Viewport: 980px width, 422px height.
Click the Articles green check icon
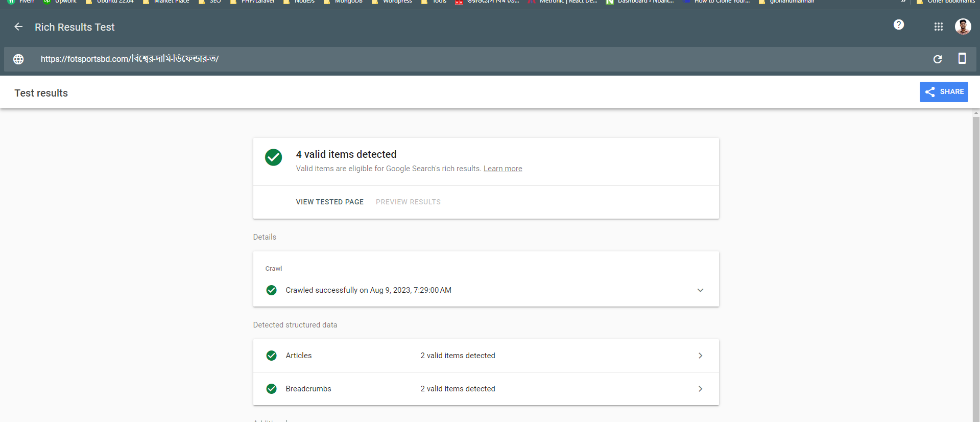tap(272, 356)
